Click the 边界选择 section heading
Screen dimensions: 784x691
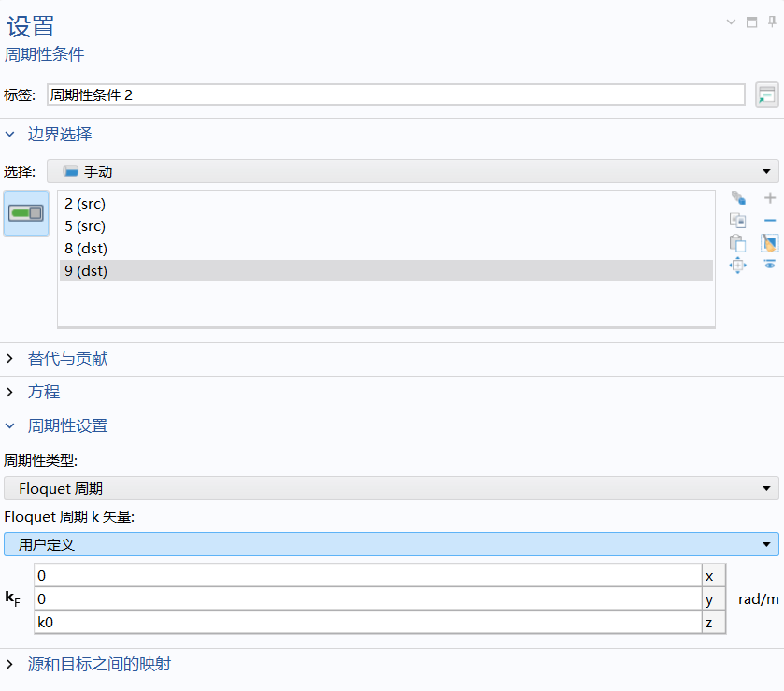point(60,134)
